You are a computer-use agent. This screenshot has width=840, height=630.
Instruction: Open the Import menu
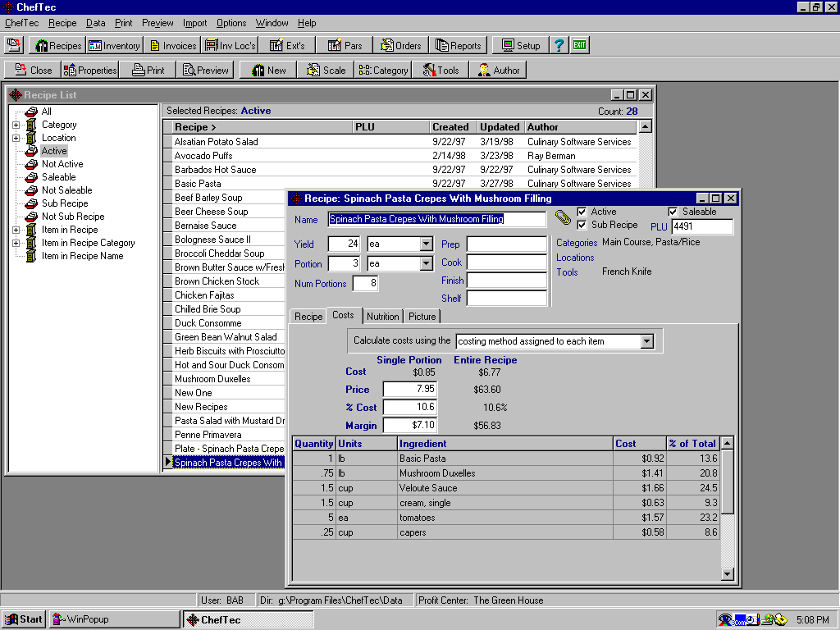point(194,23)
